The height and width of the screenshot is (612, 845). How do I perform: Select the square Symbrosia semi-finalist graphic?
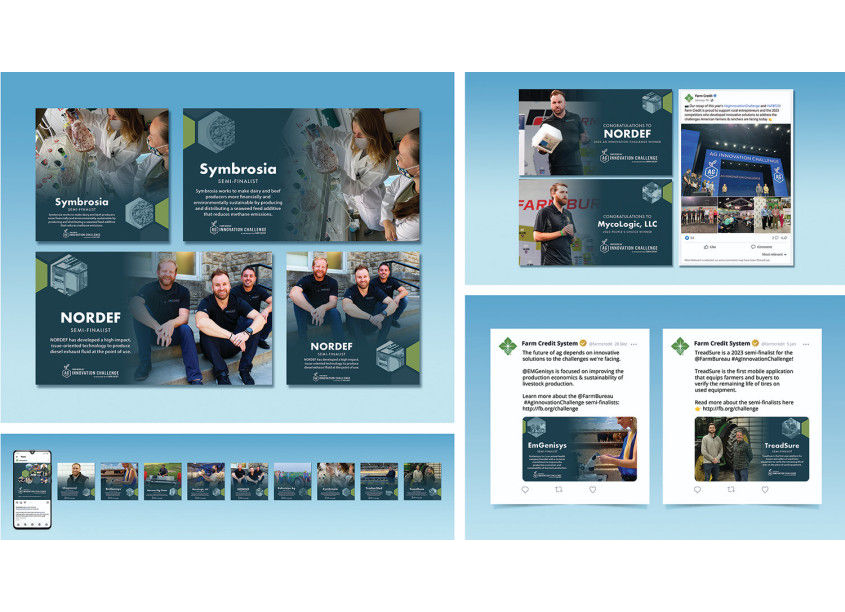tap(102, 175)
